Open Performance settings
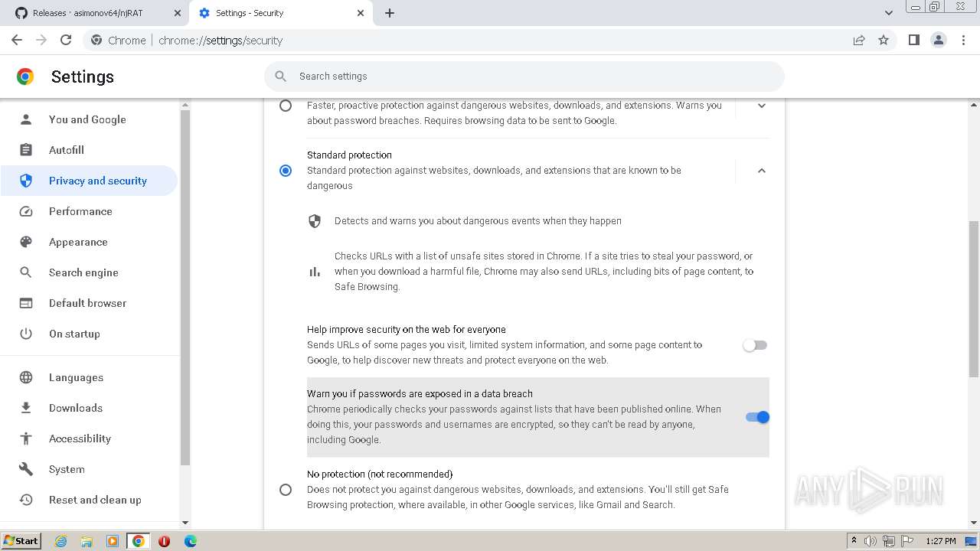 [89, 211]
